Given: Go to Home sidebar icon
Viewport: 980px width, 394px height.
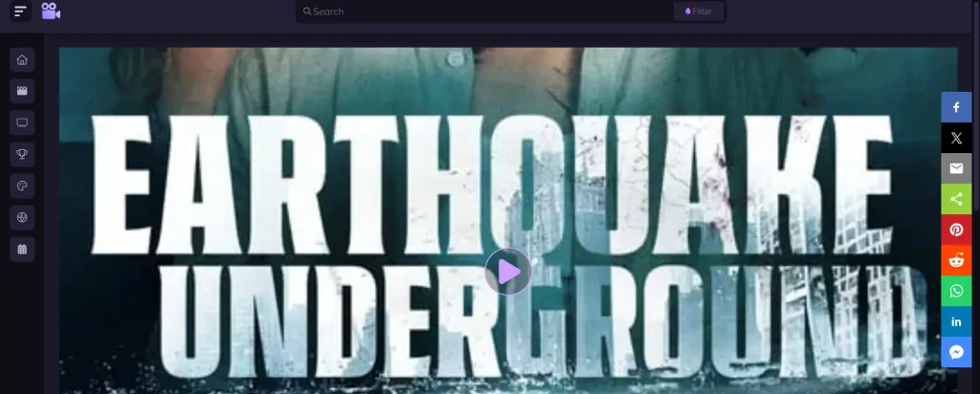Looking at the screenshot, I should click(22, 60).
